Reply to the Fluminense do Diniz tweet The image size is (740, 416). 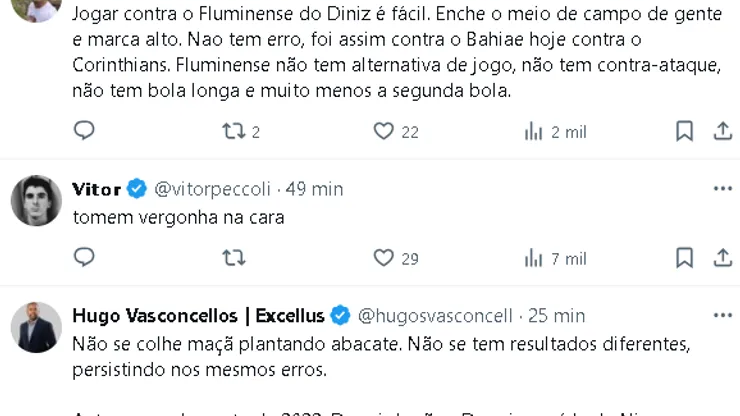(x=85, y=131)
